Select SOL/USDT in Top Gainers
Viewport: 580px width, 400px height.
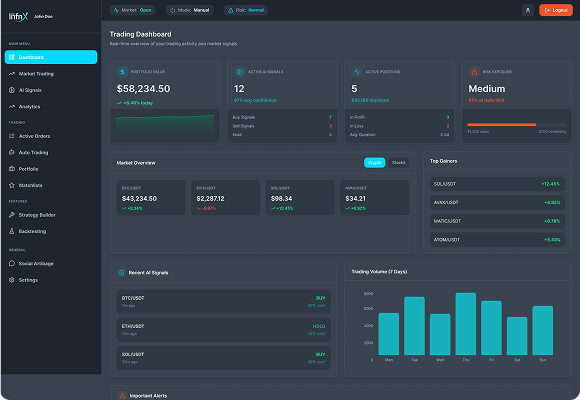coord(497,184)
